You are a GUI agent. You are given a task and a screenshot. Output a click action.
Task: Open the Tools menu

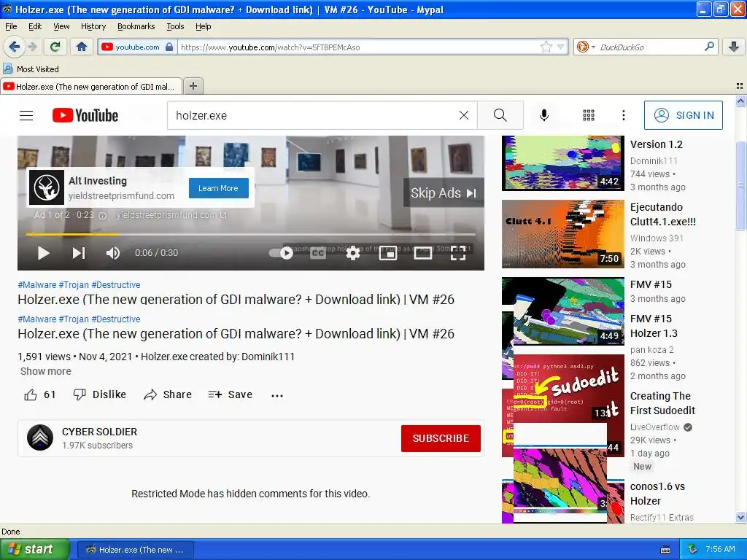(x=175, y=26)
